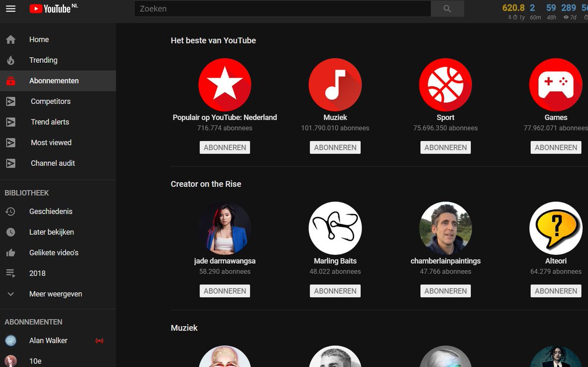The width and height of the screenshot is (588, 367).
Task: Click jade darmawangsa profile picture
Action: (x=225, y=228)
